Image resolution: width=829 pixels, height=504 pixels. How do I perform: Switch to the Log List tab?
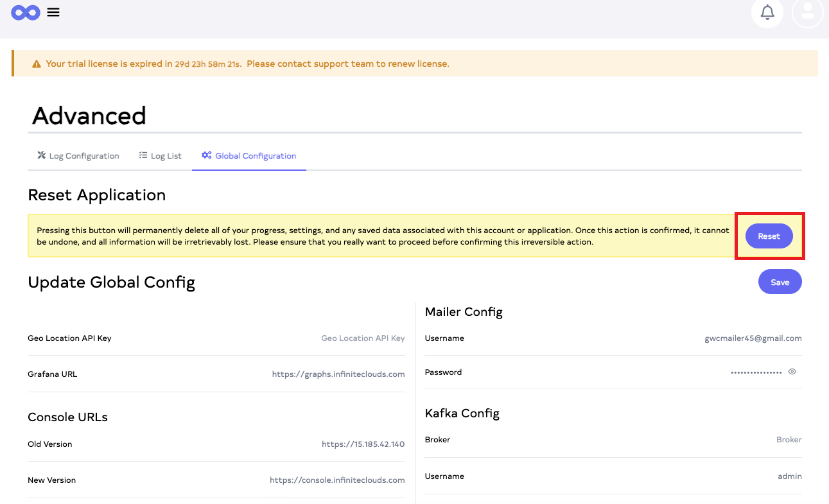click(160, 156)
